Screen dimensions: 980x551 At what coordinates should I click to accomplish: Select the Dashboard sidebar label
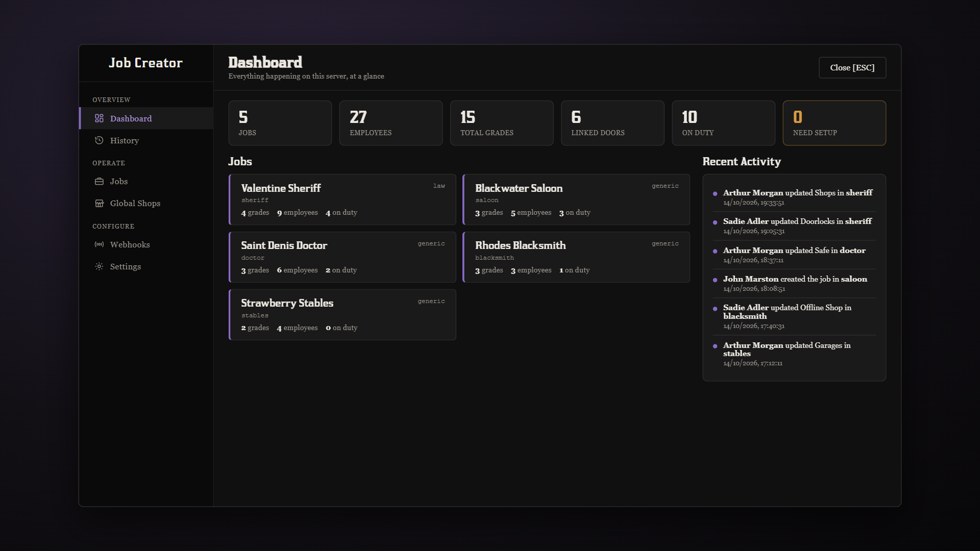(x=131, y=118)
